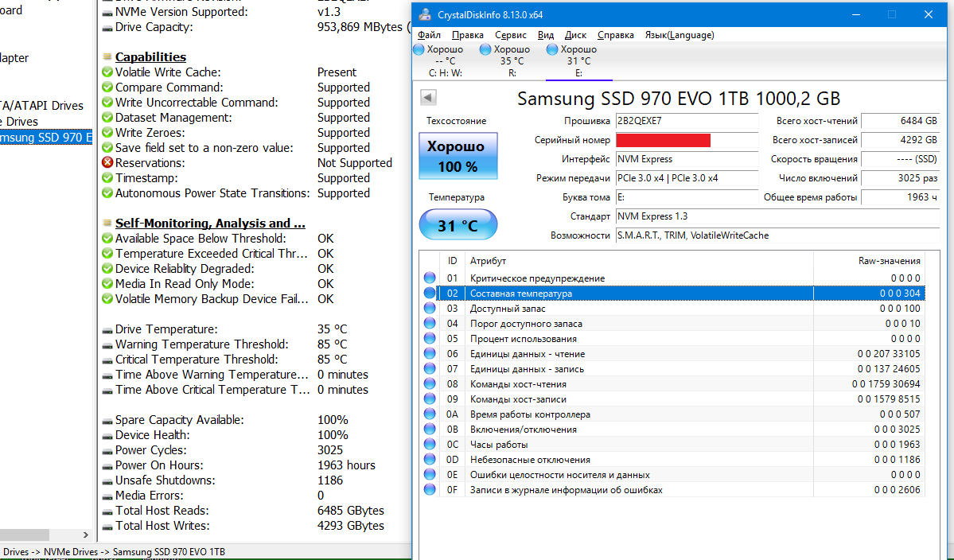
Task: Click the ID column header
Action: (452, 261)
